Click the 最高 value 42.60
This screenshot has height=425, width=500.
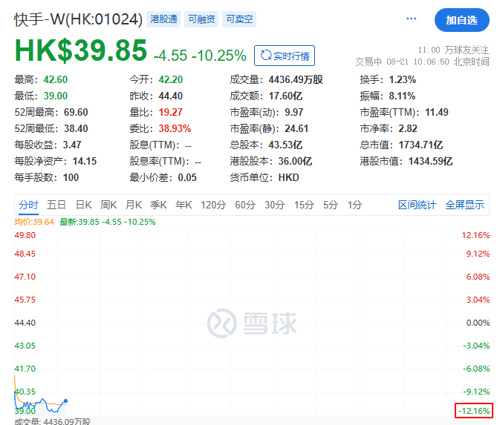click(x=56, y=80)
